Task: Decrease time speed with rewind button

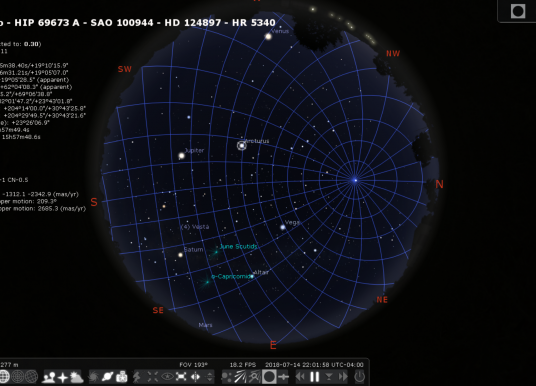Action: [300, 377]
